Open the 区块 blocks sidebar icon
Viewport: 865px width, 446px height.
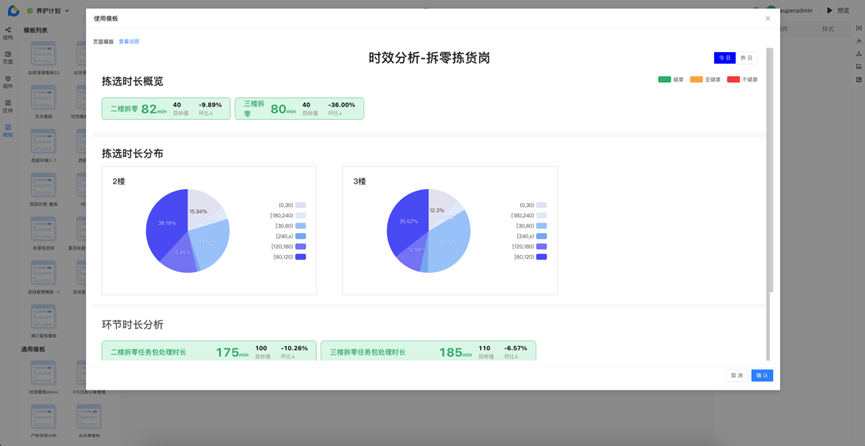coord(8,105)
